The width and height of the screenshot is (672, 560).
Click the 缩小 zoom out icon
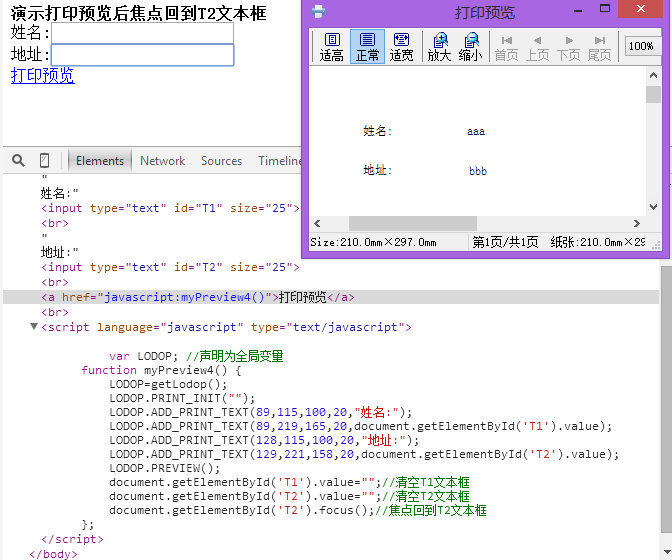[471, 47]
